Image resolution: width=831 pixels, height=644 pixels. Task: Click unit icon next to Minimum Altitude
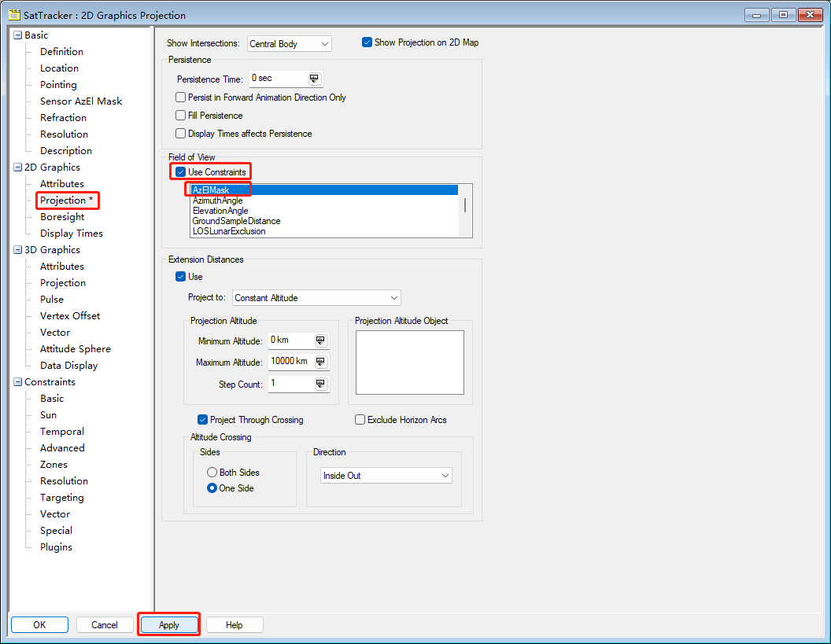click(x=320, y=340)
